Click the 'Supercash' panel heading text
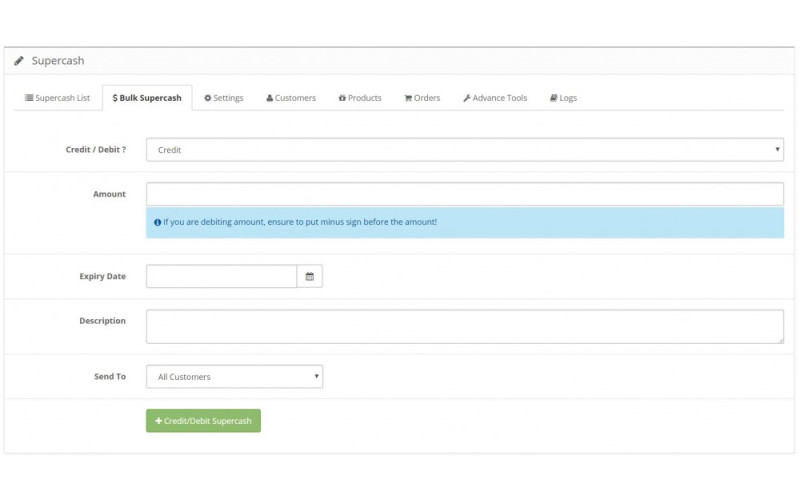The width and height of the screenshot is (800, 500). pos(58,61)
